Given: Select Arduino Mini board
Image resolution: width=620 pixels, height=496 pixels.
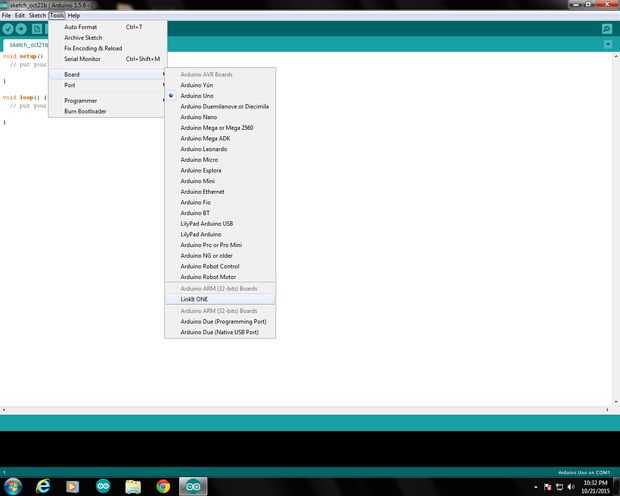Looking at the screenshot, I should [220, 181].
